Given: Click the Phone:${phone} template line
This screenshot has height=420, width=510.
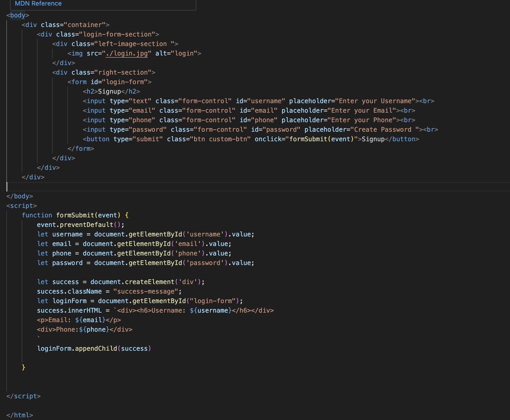Looking at the screenshot, I should point(85,329).
